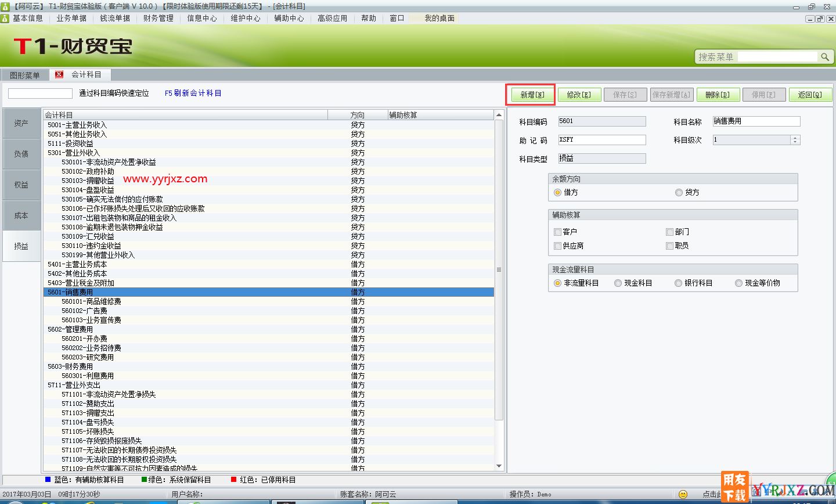Open 帮助 menu
Image resolution: width=836 pixels, height=504 pixels.
tap(369, 18)
